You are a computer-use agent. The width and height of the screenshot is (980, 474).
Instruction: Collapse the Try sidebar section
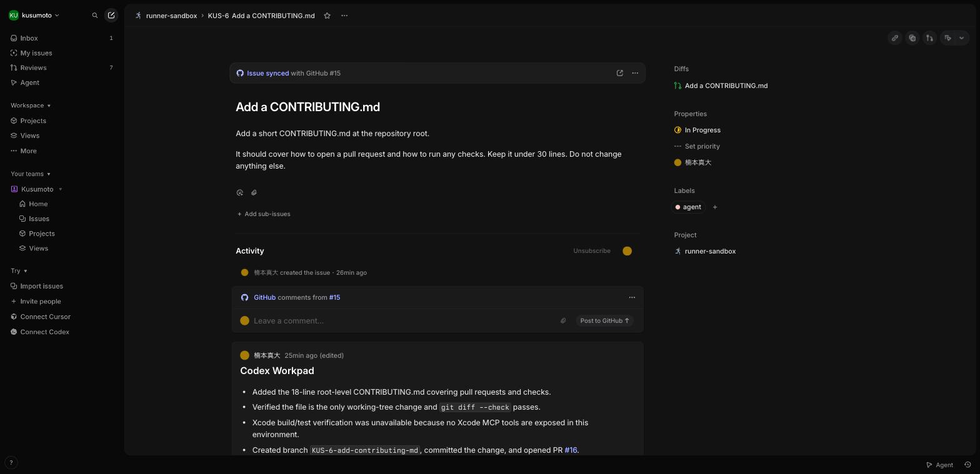point(19,271)
